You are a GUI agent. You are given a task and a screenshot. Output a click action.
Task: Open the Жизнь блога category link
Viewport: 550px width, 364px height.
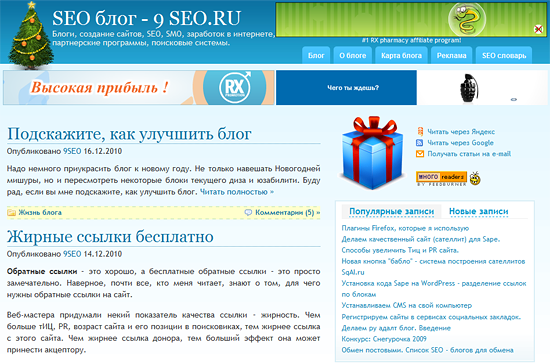(x=40, y=213)
